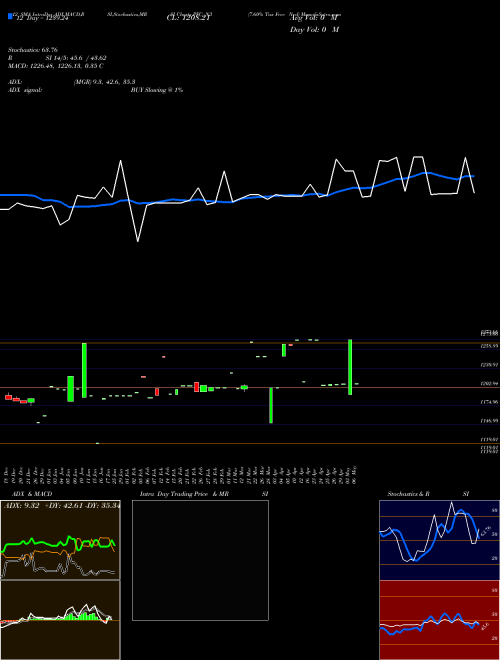Click the 'BUY Slowing @ 1%' signal text
This screenshot has height=660, width=500.
[x=157, y=90]
